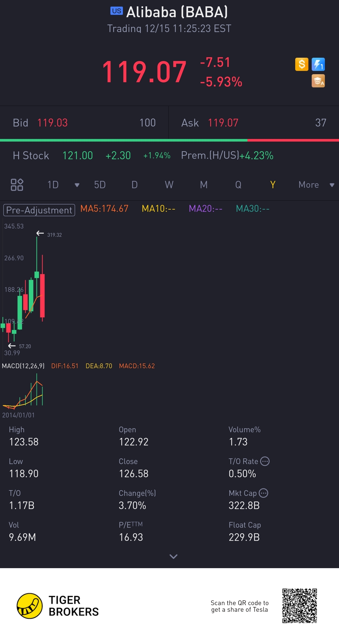
Task: Tap the MA5:174.67 indicator label
Action: point(105,208)
